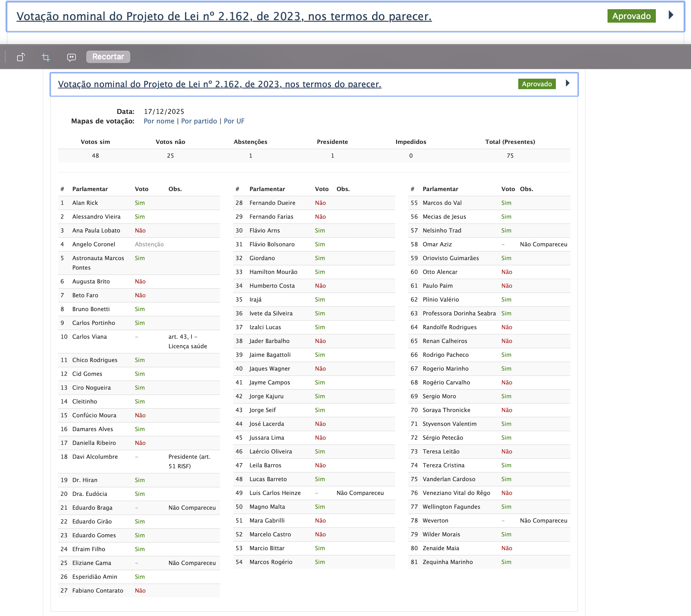Open the Por partido voting map
691x616 pixels.
[x=199, y=121]
